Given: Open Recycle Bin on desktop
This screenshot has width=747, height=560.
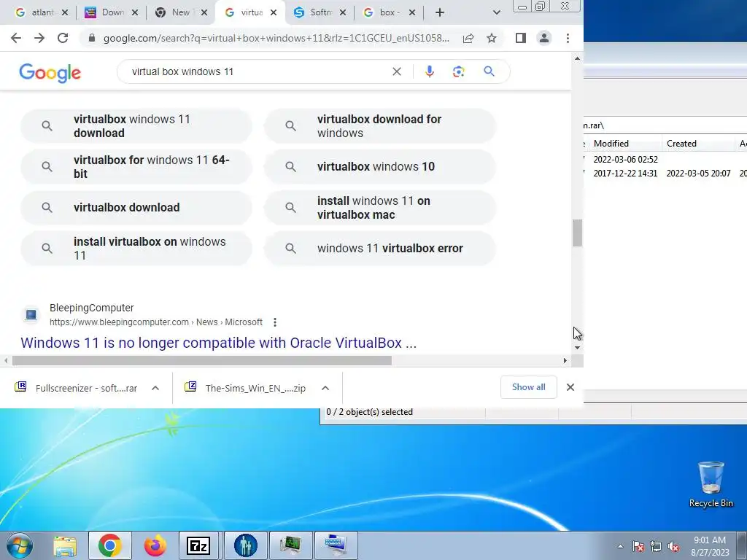Looking at the screenshot, I should [711, 484].
